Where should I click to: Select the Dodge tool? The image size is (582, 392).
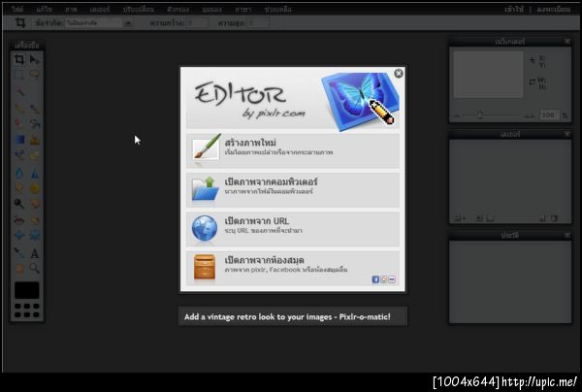point(19,204)
